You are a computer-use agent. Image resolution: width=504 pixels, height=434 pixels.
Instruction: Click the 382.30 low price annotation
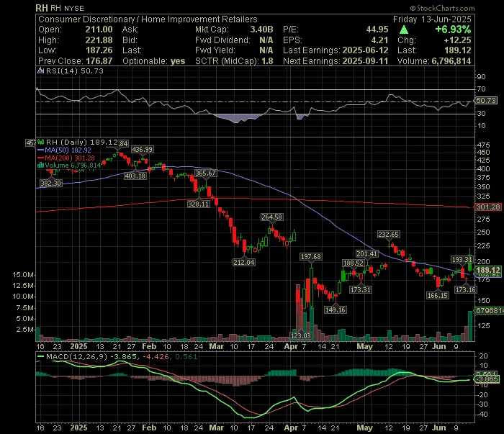coord(50,183)
